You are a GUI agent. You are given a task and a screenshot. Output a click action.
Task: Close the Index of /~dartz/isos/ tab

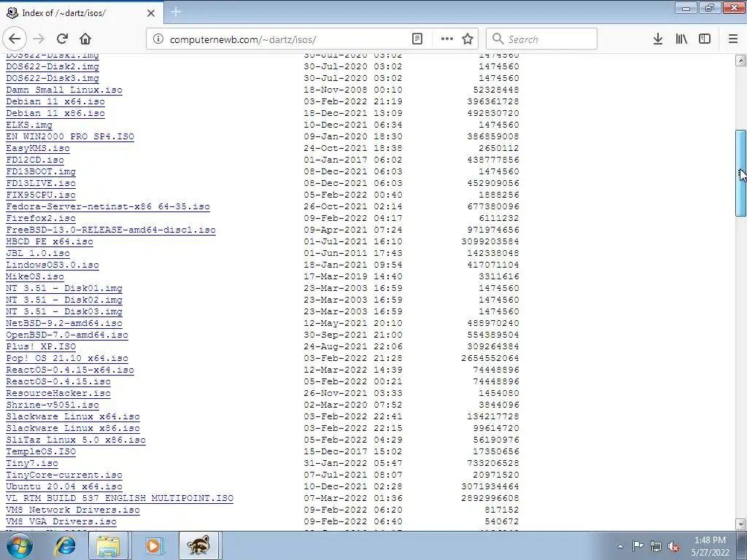click(x=151, y=13)
